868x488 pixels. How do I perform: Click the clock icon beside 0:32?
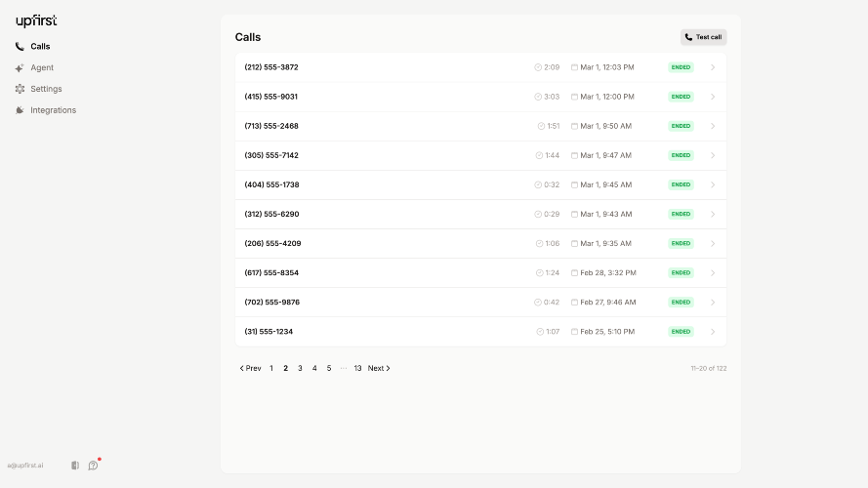(538, 184)
